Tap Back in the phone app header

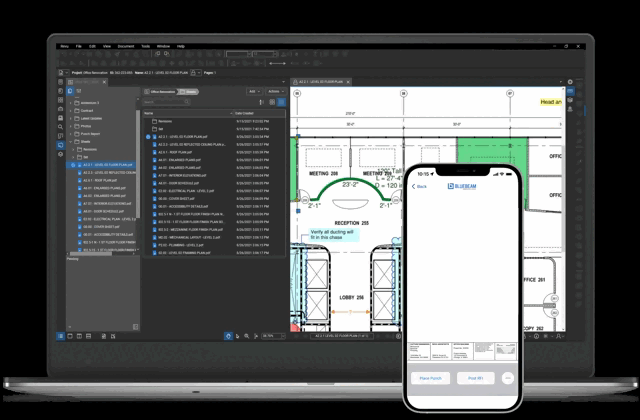click(x=420, y=186)
